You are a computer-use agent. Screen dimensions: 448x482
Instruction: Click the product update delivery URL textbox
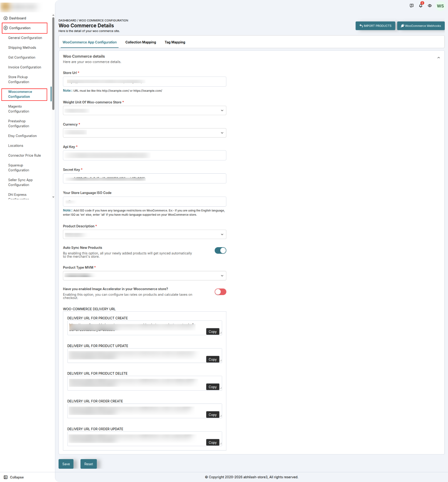click(145, 356)
